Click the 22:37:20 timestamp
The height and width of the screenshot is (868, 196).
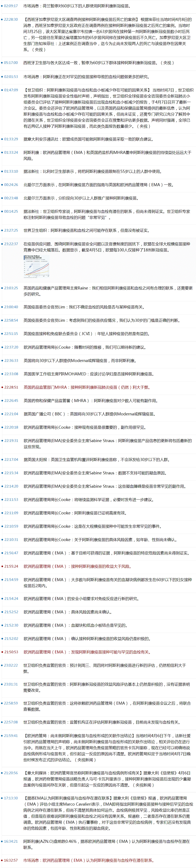[x=11, y=347]
